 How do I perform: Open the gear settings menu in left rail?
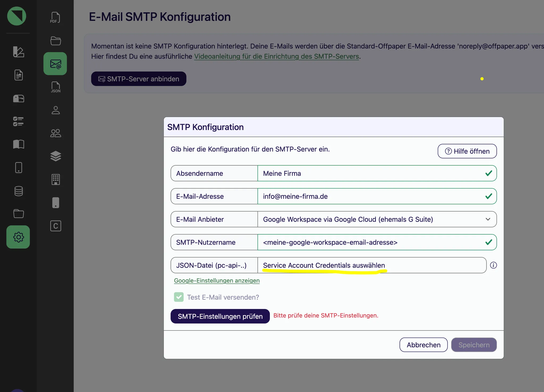tap(18, 237)
